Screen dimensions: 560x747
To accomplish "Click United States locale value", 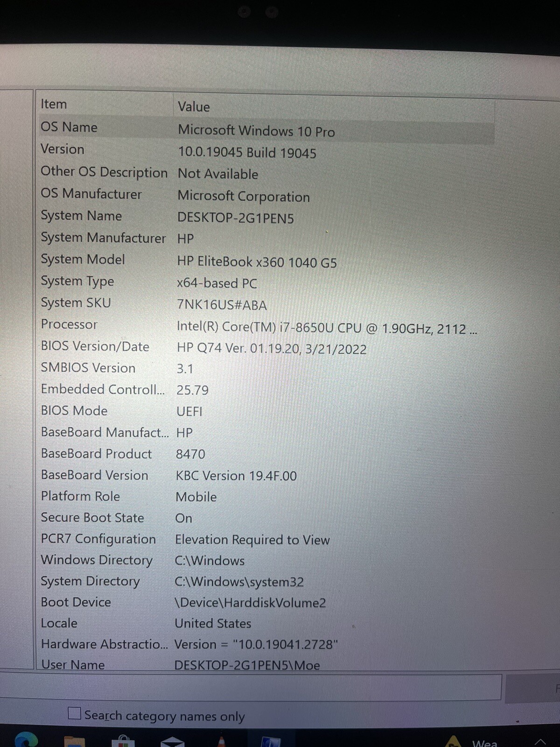I will 213,624.
